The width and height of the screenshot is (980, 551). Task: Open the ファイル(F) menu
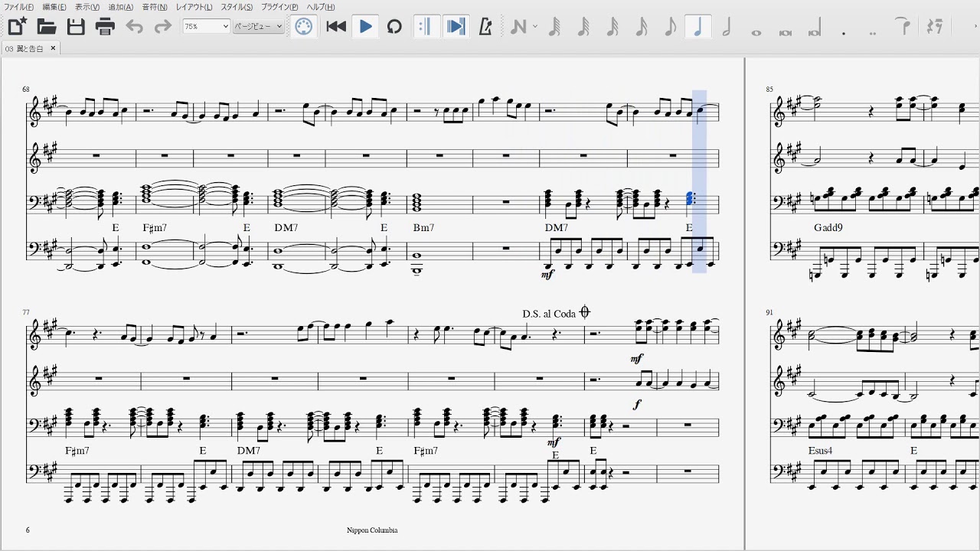coord(19,7)
